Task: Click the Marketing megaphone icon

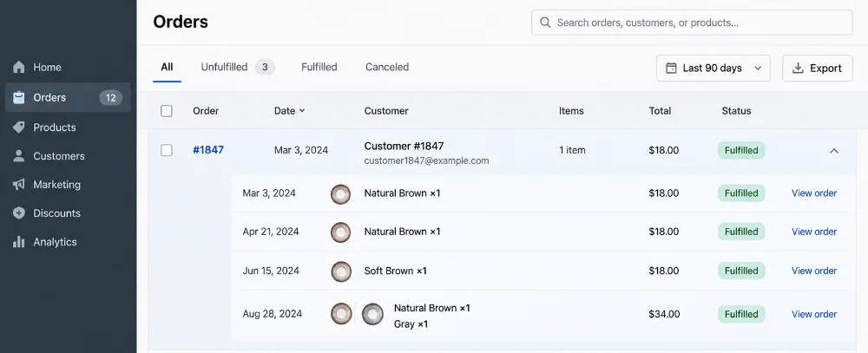Action: tap(19, 185)
